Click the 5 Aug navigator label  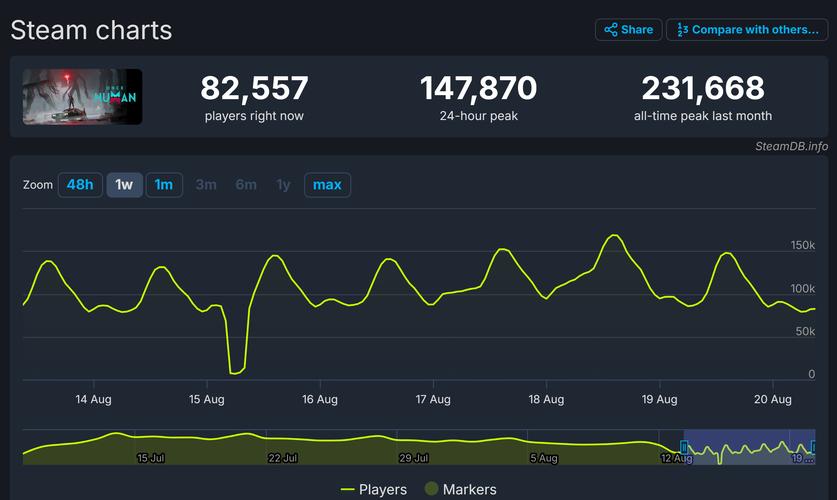click(544, 458)
